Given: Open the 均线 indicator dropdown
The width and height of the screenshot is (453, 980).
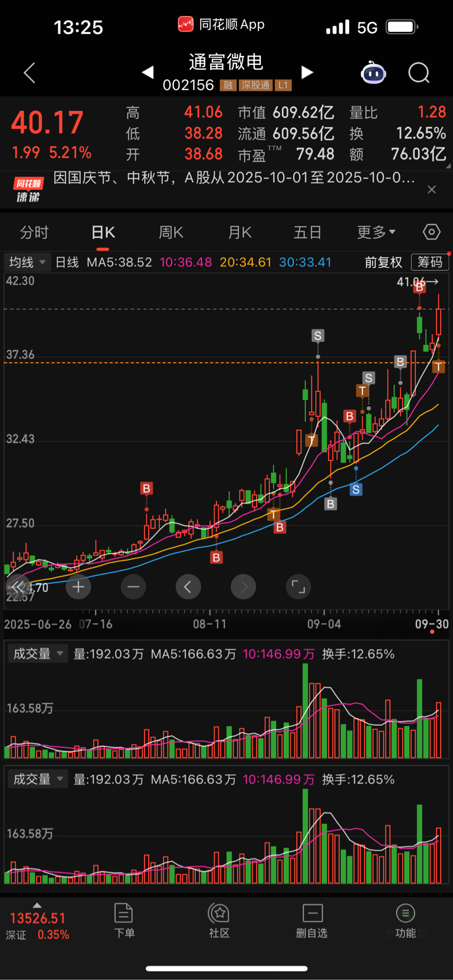Looking at the screenshot, I should coord(27,262).
